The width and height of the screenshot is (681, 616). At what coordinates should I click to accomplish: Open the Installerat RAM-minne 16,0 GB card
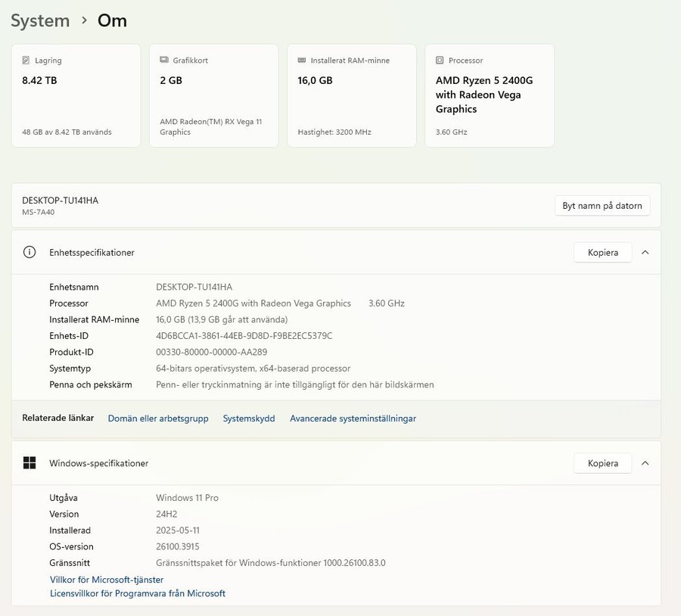click(x=352, y=95)
